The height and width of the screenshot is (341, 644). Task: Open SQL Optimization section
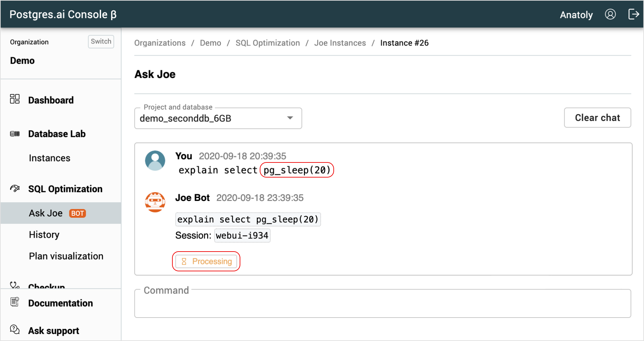65,189
